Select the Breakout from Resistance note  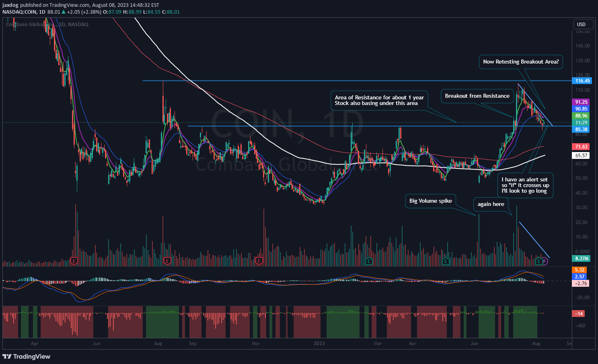point(477,96)
